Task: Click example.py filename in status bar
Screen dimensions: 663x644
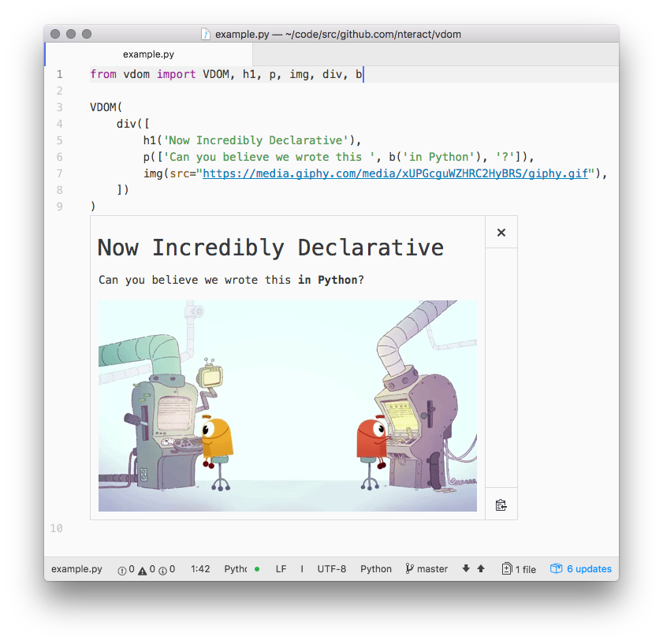Action: (76, 569)
